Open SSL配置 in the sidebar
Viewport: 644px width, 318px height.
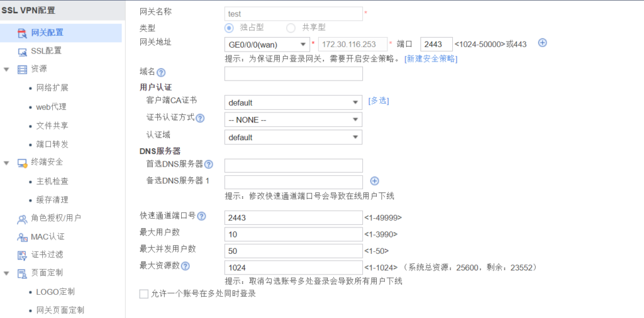(46, 51)
